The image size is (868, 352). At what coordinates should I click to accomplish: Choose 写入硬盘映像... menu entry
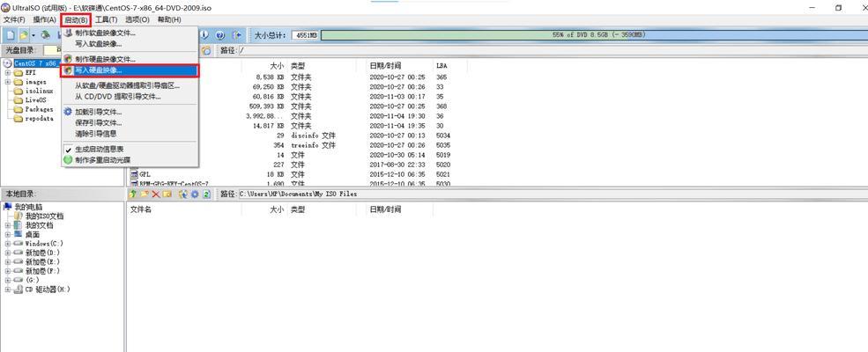point(130,70)
